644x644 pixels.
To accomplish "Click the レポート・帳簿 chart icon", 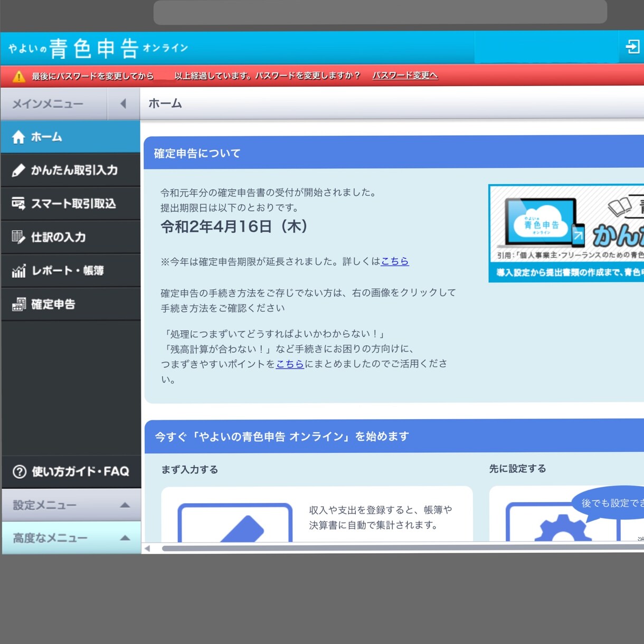I will click(19, 271).
